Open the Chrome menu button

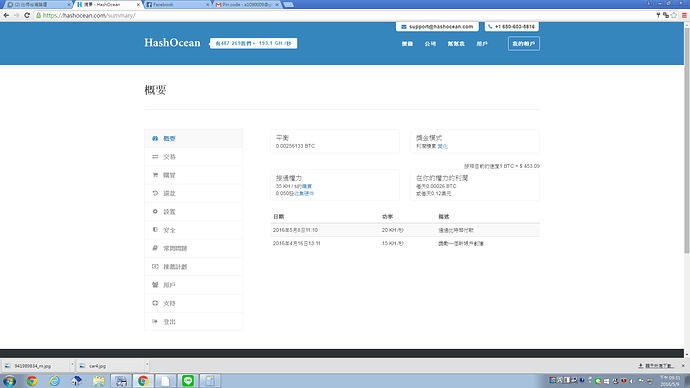pos(684,15)
